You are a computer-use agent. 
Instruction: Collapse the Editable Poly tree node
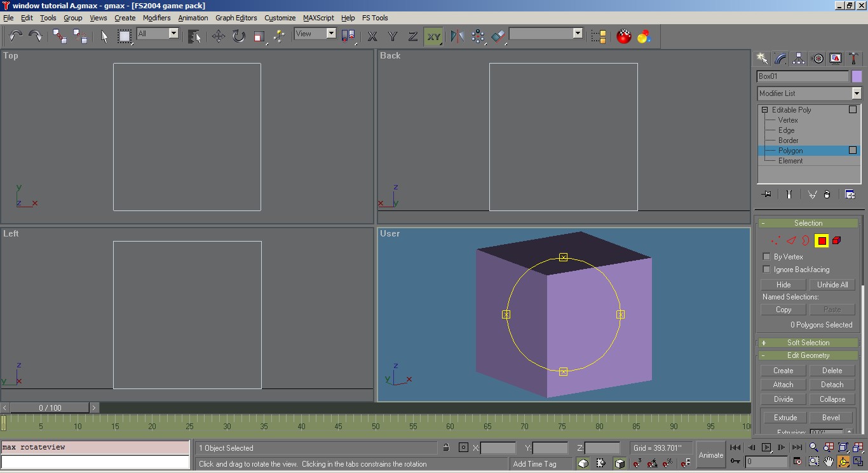click(x=765, y=110)
